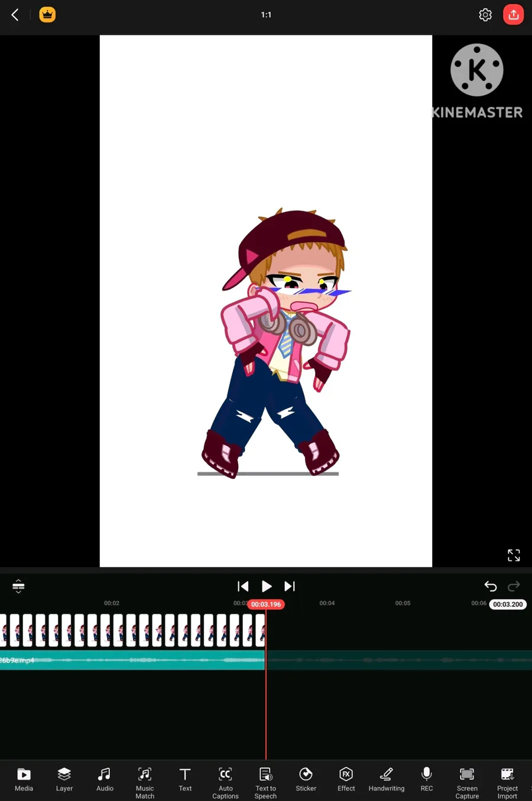
Task: Undo the last edit
Action: (x=490, y=586)
